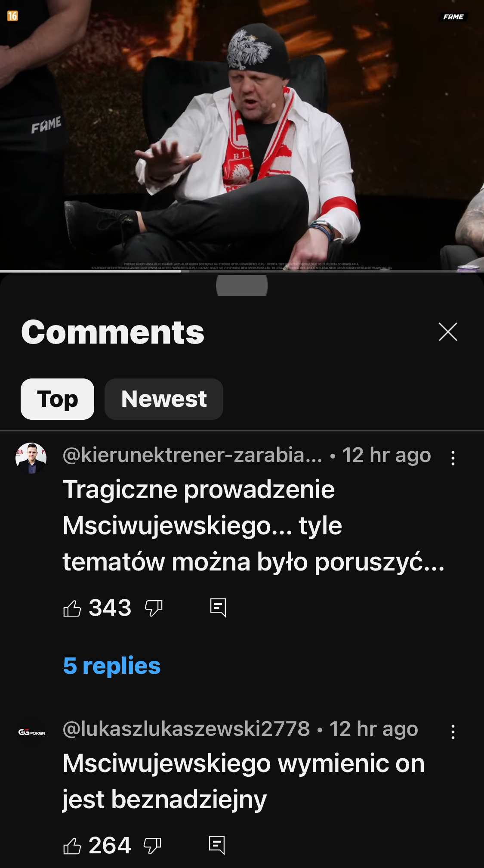484x868 pixels.
Task: Open kierunektrener profile avatar
Action: click(x=31, y=458)
